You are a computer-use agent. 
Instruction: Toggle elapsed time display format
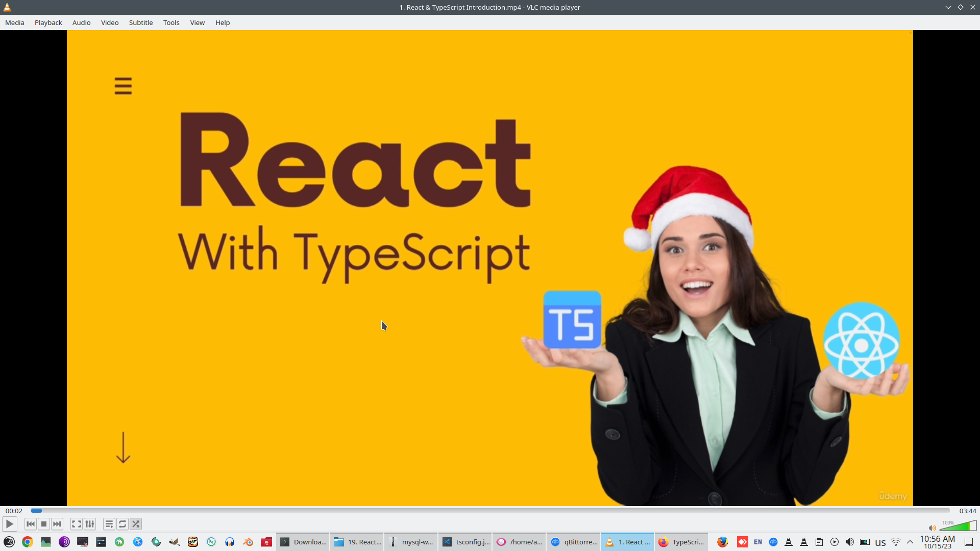(14, 511)
